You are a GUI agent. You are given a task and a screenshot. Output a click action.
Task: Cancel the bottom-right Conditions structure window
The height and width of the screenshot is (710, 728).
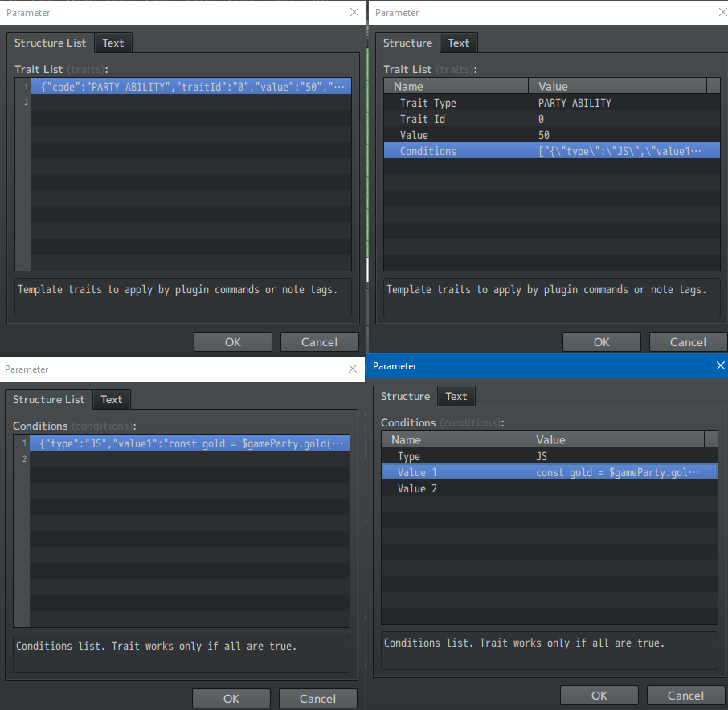click(685, 696)
